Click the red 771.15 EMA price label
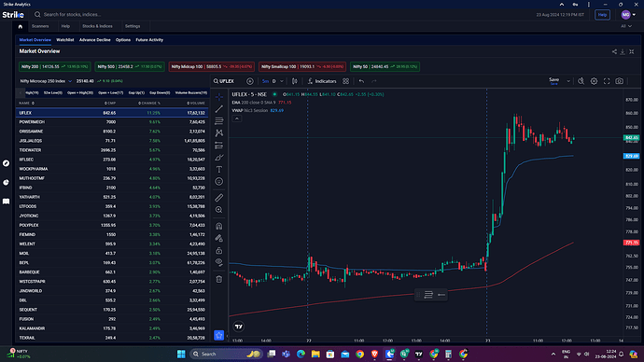The height and width of the screenshot is (362, 644). click(632, 243)
